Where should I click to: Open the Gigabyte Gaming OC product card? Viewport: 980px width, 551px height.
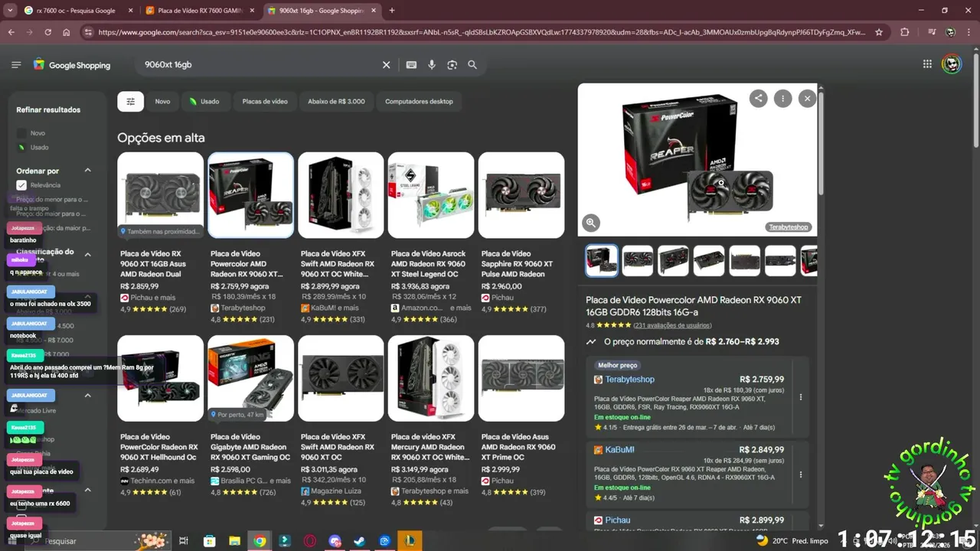pyautogui.click(x=250, y=417)
